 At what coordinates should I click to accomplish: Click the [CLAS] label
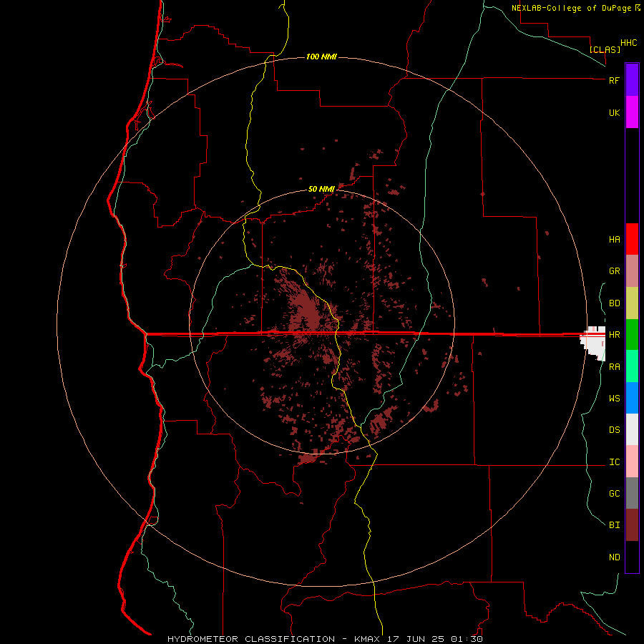605,49
